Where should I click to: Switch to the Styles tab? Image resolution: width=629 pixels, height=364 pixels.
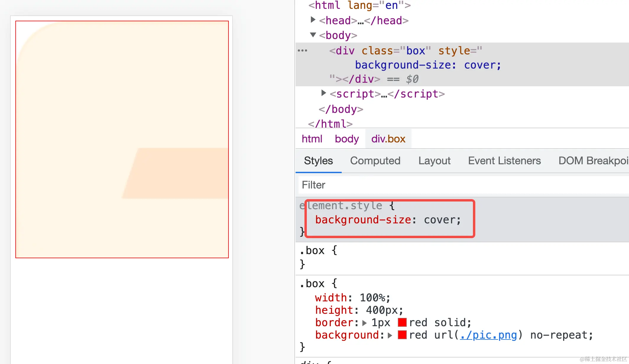tap(318, 161)
